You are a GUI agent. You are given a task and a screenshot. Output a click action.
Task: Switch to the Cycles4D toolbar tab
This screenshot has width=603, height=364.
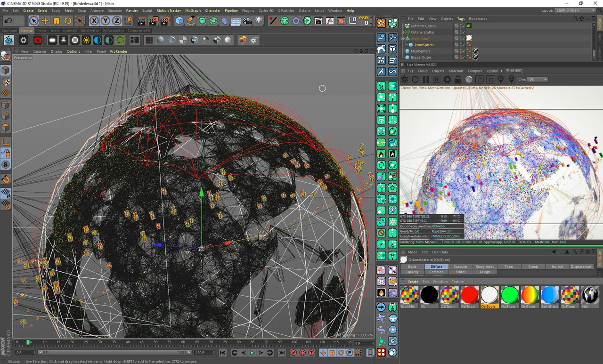[x=70, y=31]
